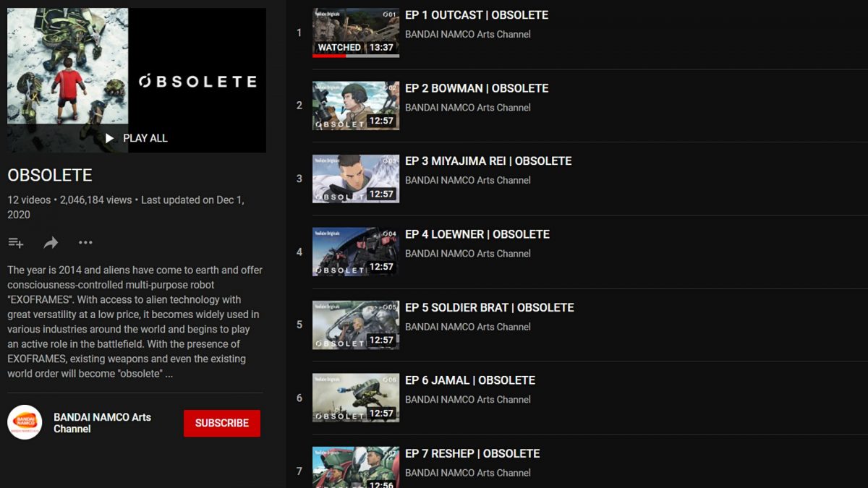Open the three-dot more options menu
Viewport: 868px width, 488px height.
[x=85, y=243]
